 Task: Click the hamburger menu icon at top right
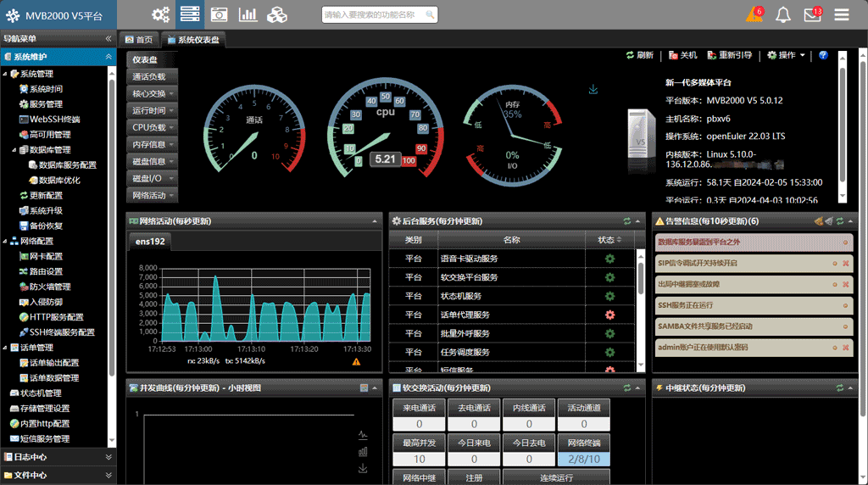[x=842, y=14]
